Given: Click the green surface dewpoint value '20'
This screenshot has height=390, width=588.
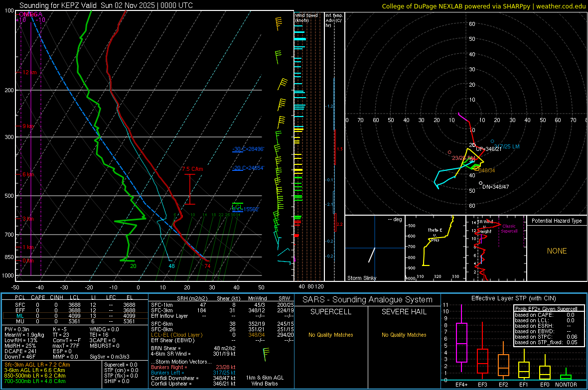Looking at the screenshot, I should click(133, 266).
